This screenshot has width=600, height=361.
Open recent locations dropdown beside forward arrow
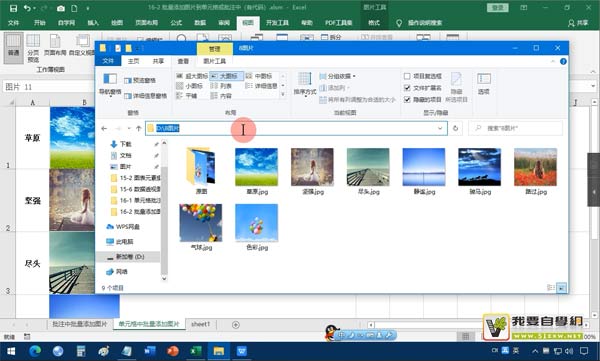[x=129, y=129]
